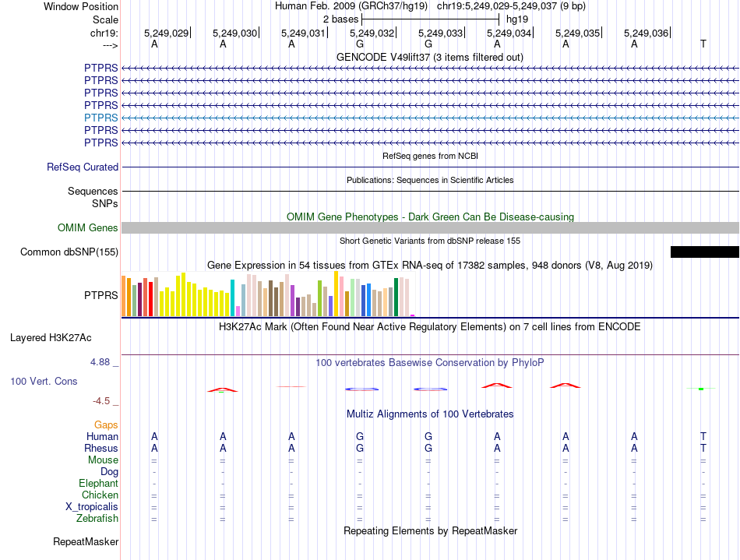The height and width of the screenshot is (560, 740).
Task: Click the cyan bar in GTEx chart
Action: coord(232,298)
